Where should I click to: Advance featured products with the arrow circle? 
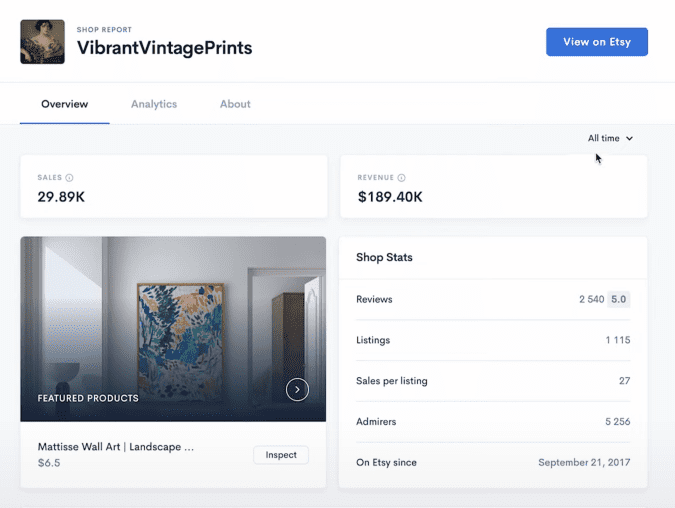click(x=297, y=390)
